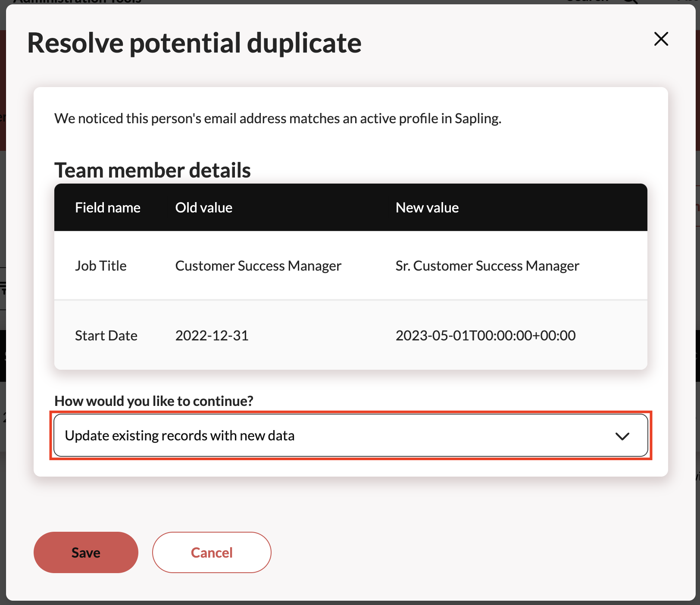
Task: Select the 'New value' column header
Action: pyautogui.click(x=427, y=208)
